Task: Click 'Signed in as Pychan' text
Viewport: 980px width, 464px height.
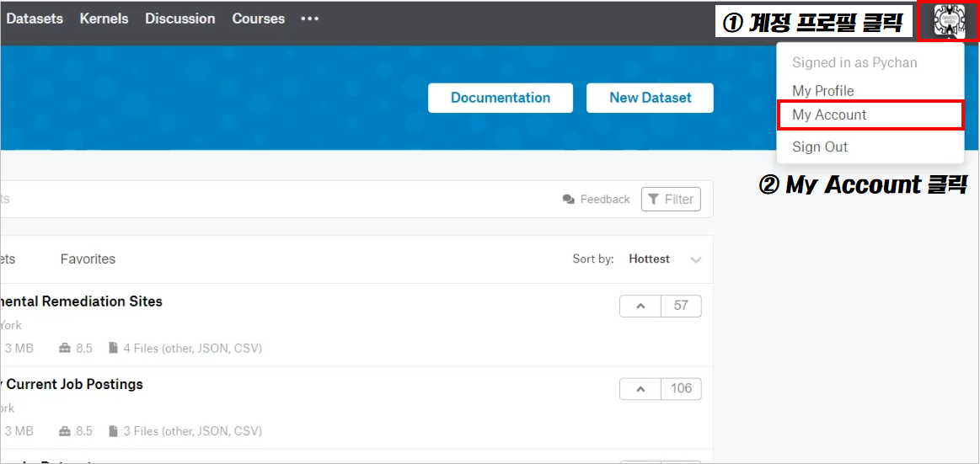Action: (854, 62)
